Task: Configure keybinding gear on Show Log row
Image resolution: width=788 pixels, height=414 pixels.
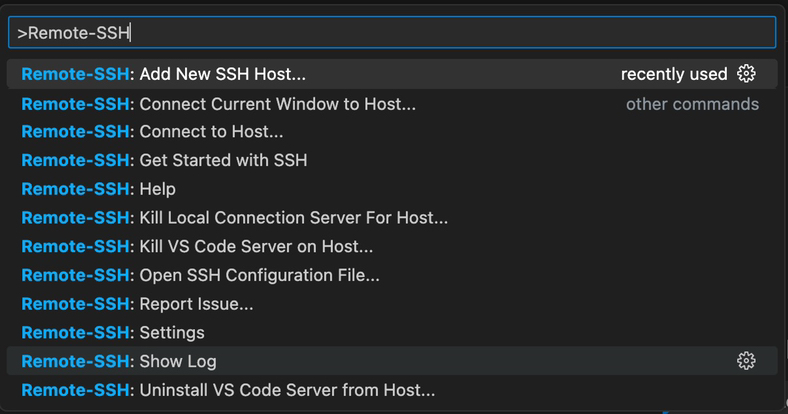Action: [x=746, y=361]
